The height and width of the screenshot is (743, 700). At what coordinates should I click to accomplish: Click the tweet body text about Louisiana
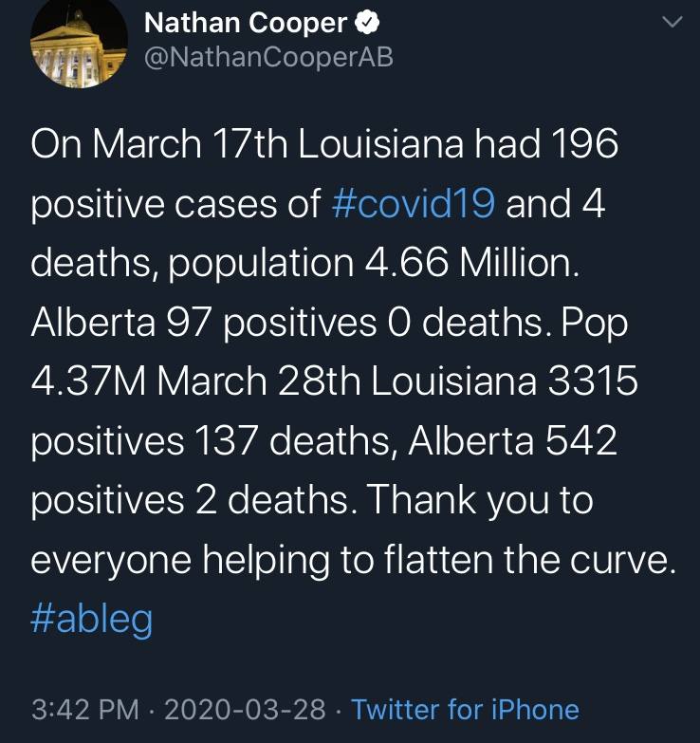point(353,381)
